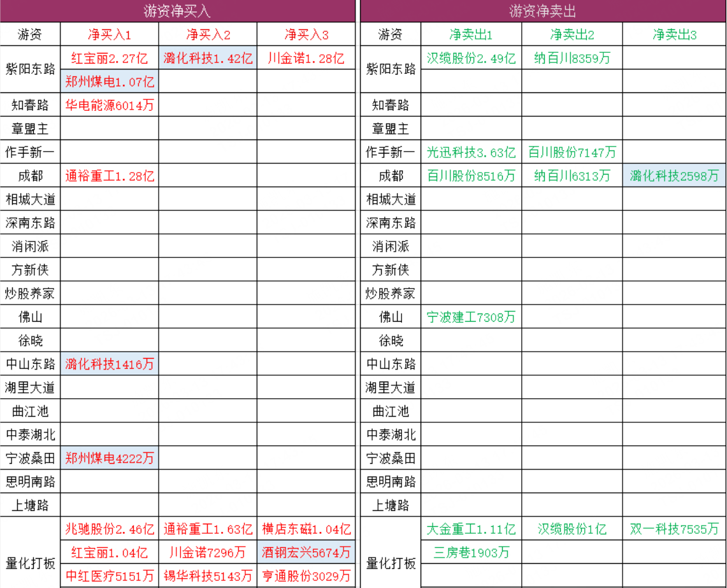Select 曲江池 in the buy table
Screen dimensions: 727x588
pos(30,412)
